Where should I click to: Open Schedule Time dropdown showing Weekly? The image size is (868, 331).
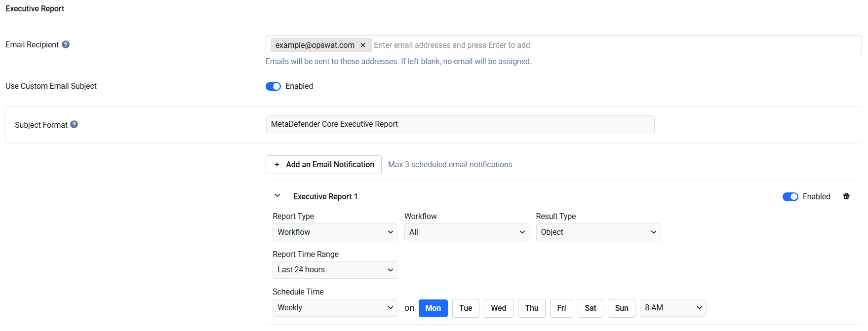(x=335, y=308)
